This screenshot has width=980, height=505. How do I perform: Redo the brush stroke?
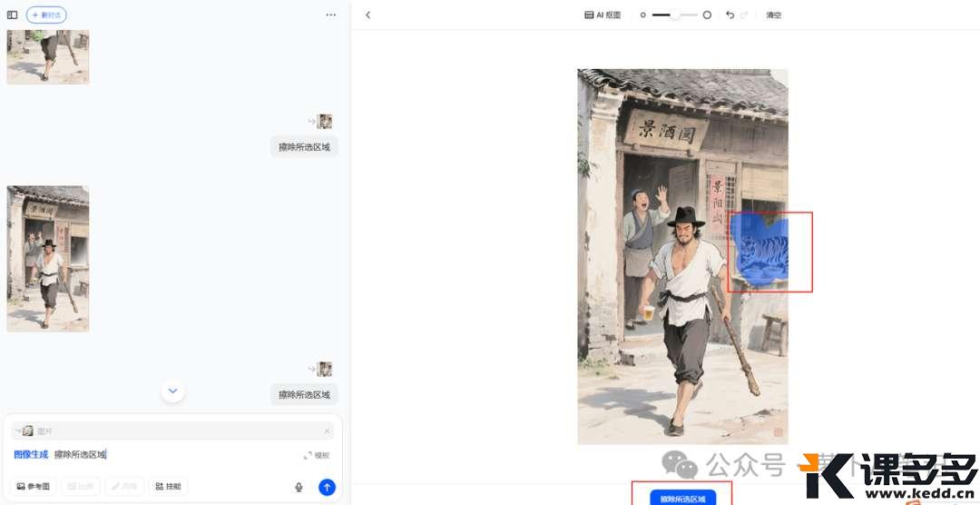coord(744,15)
